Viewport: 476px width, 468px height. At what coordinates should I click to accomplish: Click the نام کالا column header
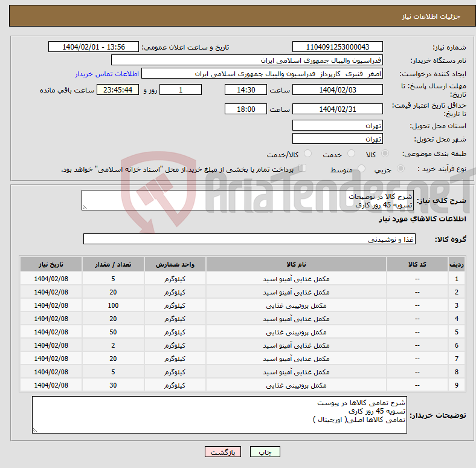click(296, 264)
